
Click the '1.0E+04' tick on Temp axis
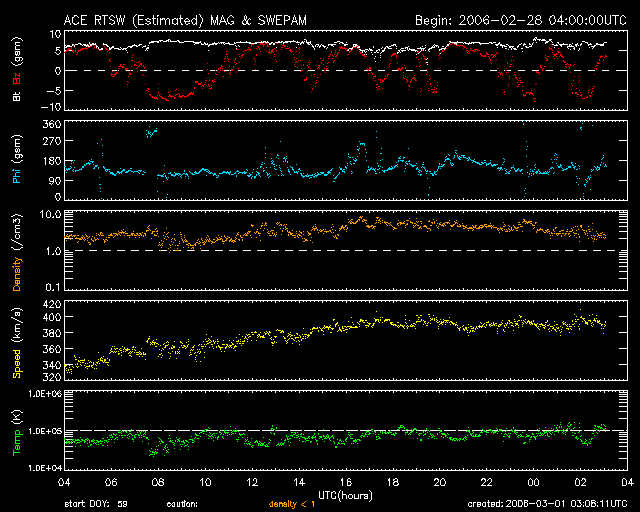[x=45, y=468]
